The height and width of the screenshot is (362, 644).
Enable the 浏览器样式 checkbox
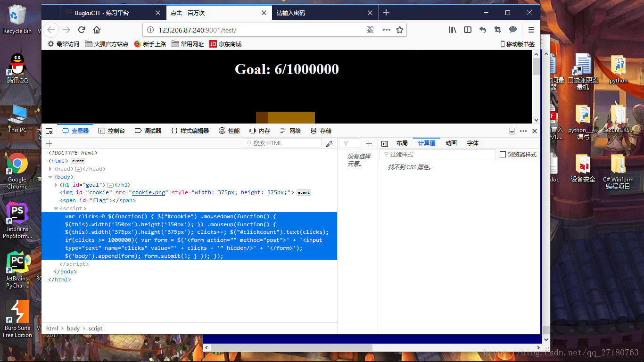503,155
